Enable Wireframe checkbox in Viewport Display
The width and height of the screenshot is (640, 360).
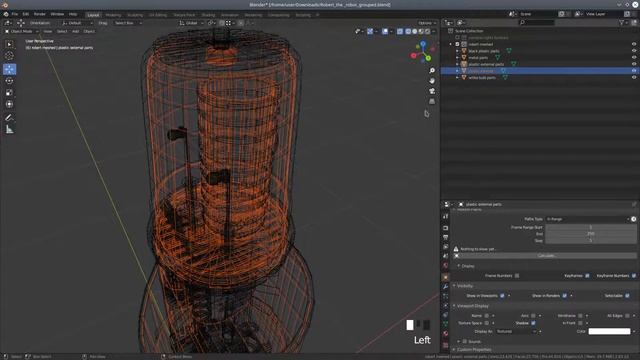(580, 316)
